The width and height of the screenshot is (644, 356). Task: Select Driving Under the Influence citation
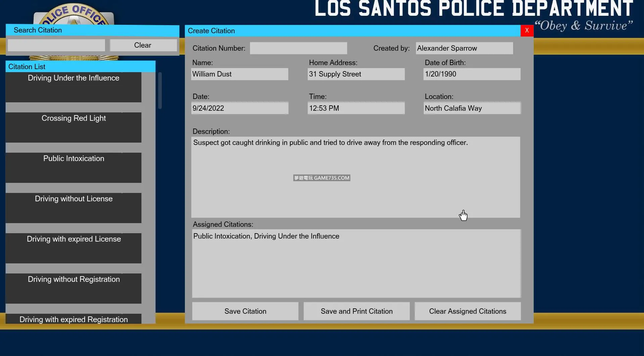[73, 87]
